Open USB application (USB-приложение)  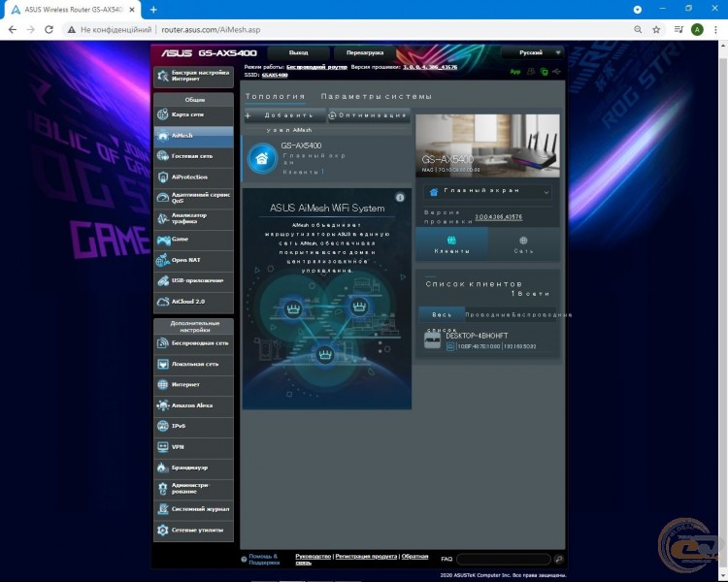pyautogui.click(x=193, y=280)
